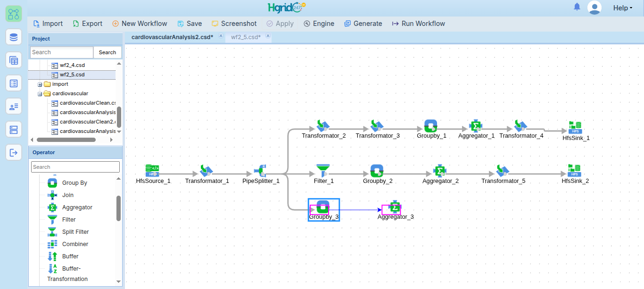Collapse the cardiovascular folder

[40, 94]
